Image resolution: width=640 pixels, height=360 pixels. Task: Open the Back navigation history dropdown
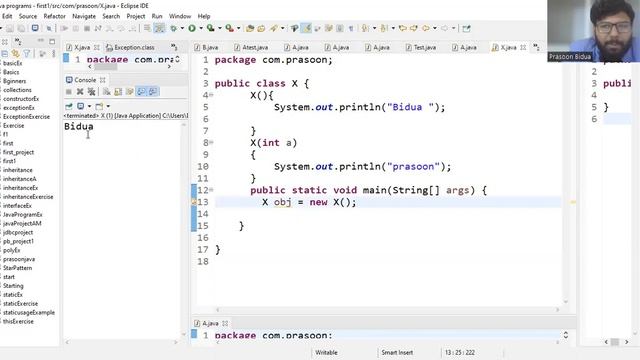(x=435, y=29)
